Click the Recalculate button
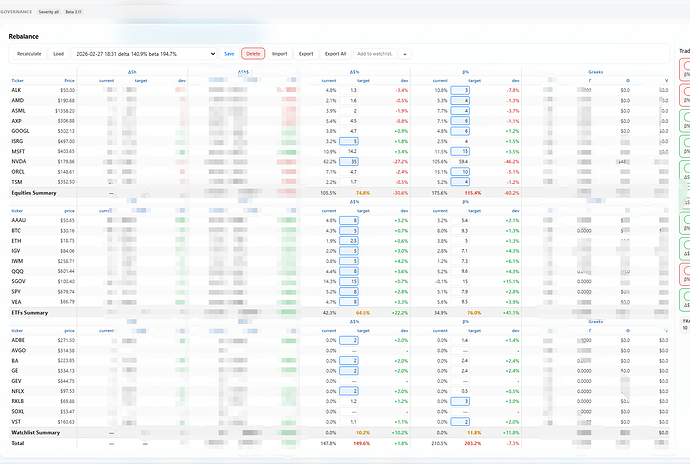Viewport: 690px width, 464px height. click(x=28, y=53)
